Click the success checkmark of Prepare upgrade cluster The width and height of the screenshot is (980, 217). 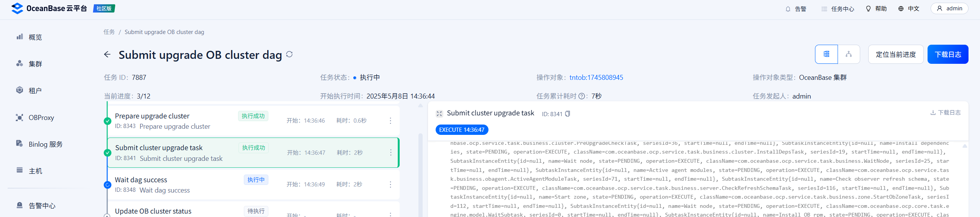[x=108, y=121]
